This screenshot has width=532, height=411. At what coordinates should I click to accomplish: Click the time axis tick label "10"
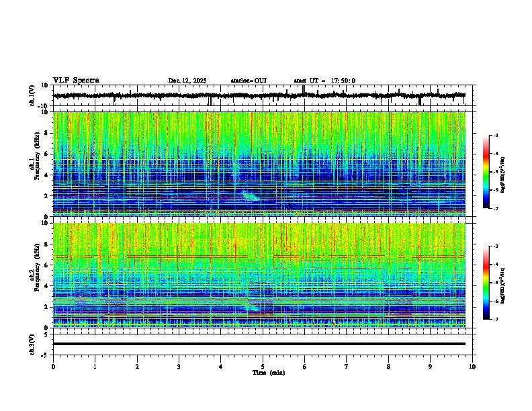[472, 367]
